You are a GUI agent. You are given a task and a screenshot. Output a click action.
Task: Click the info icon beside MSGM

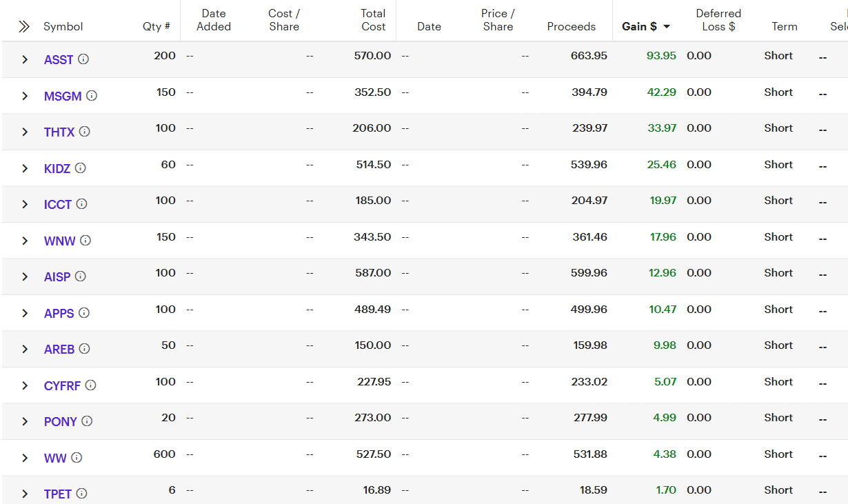92,96
